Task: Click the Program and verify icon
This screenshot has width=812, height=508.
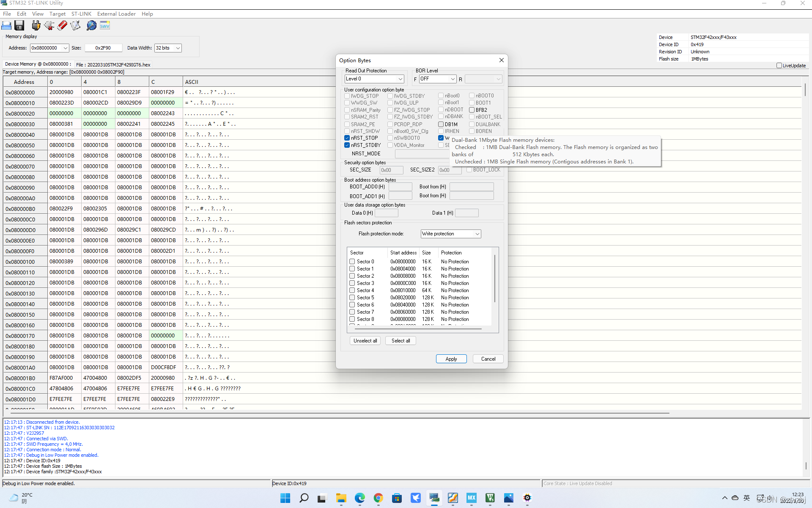Action: (x=75, y=25)
